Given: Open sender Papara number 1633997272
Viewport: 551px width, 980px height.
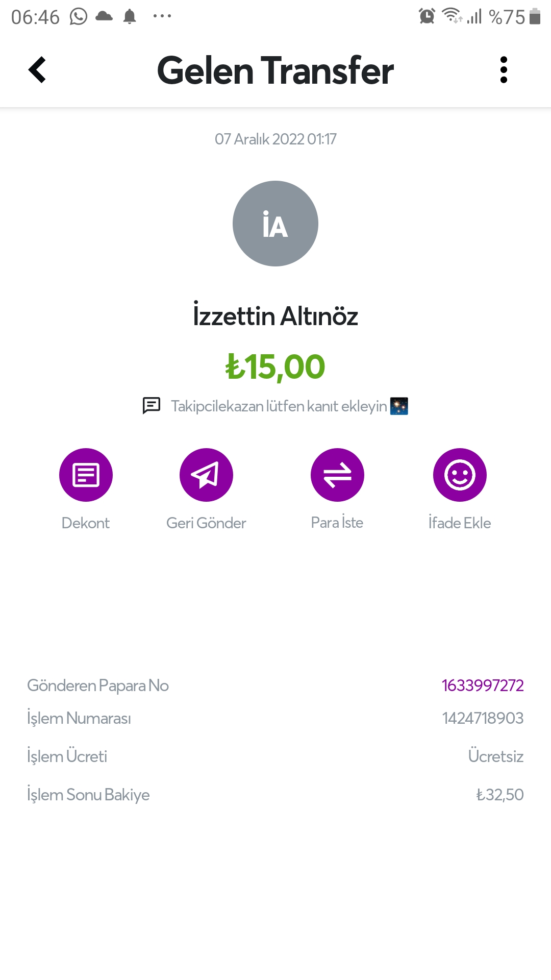Looking at the screenshot, I should (x=483, y=685).
